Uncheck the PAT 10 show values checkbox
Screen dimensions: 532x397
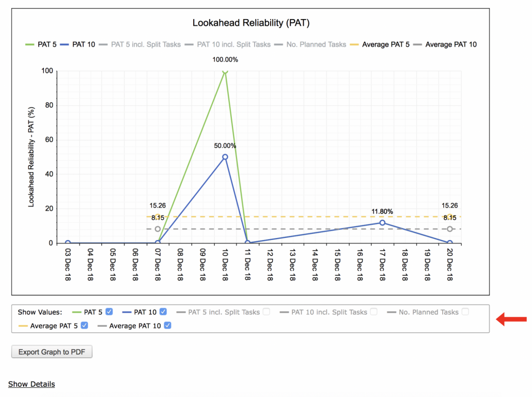coord(163,312)
